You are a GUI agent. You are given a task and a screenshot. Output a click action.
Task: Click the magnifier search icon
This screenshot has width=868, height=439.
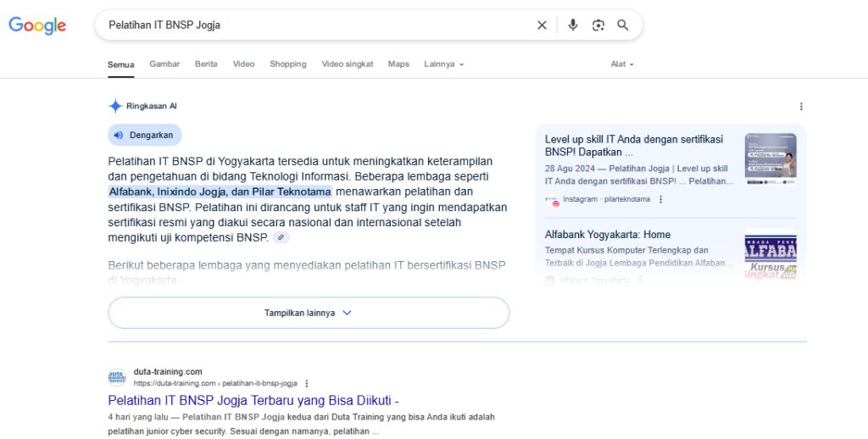[623, 25]
